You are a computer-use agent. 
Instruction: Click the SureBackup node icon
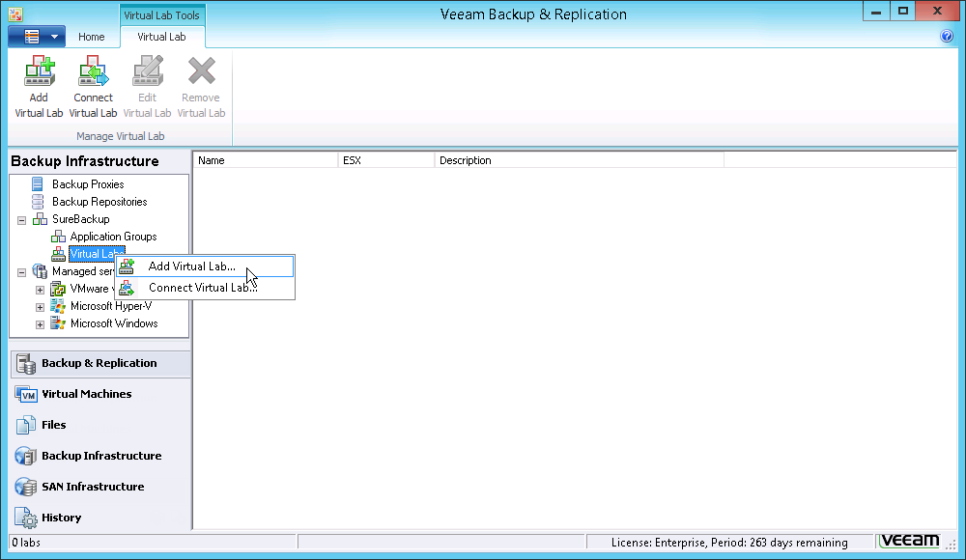click(x=40, y=219)
